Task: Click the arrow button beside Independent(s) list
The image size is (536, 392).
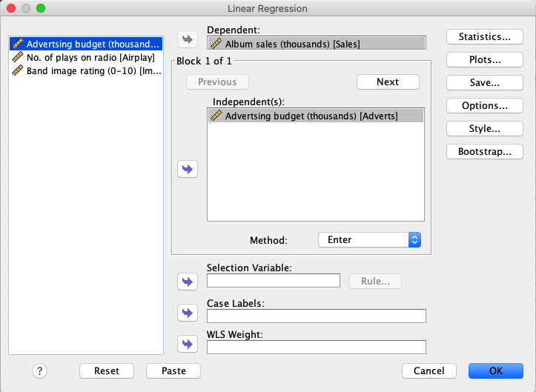Action: pyautogui.click(x=188, y=169)
